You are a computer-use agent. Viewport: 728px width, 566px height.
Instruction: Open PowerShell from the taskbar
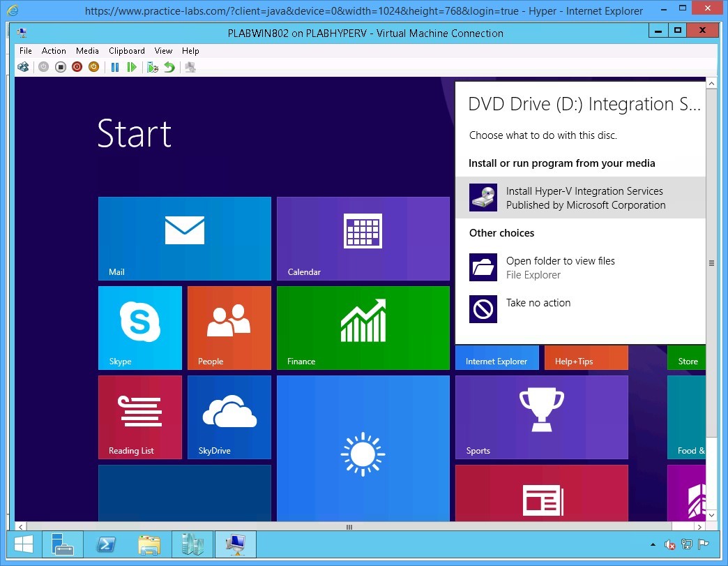[x=106, y=544]
